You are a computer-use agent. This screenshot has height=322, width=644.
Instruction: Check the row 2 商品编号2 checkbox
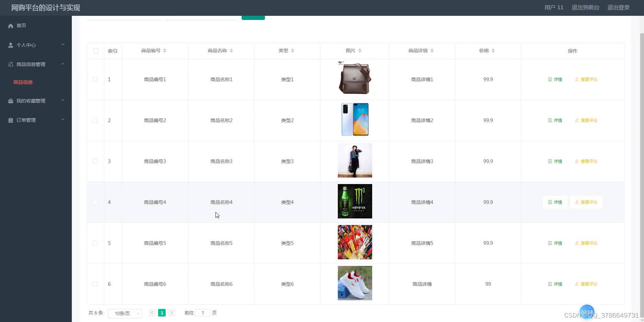(95, 120)
